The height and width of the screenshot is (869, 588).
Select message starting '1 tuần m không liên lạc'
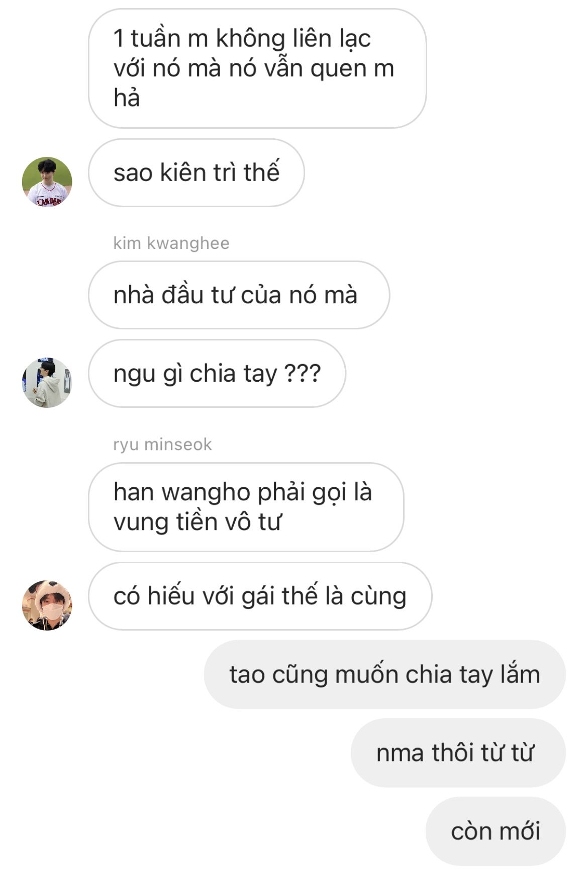(257, 68)
